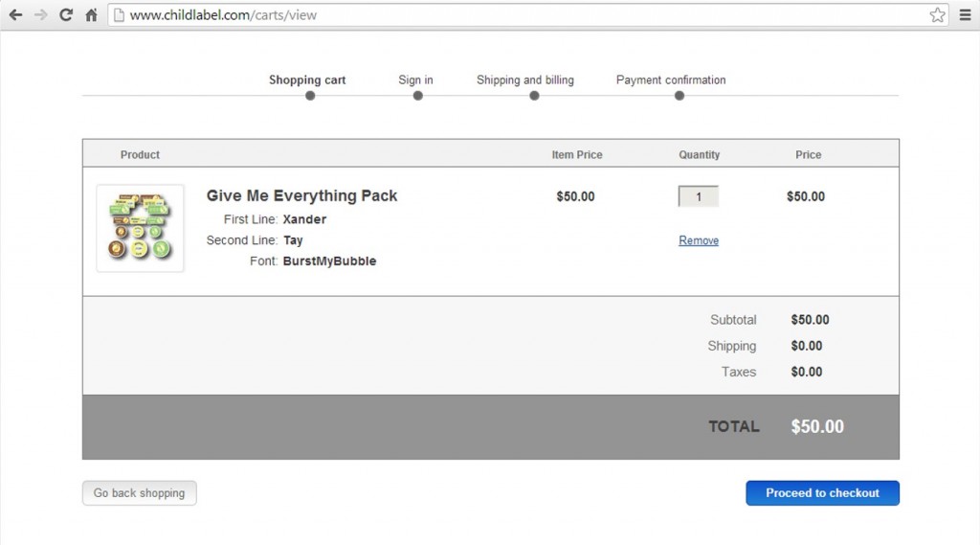Go back shopping
Screen dimensions: 980x545
[x=140, y=493]
